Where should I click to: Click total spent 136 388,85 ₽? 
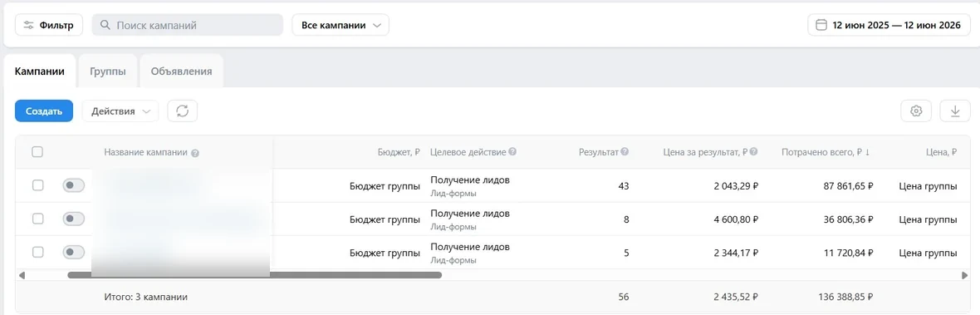tap(845, 297)
